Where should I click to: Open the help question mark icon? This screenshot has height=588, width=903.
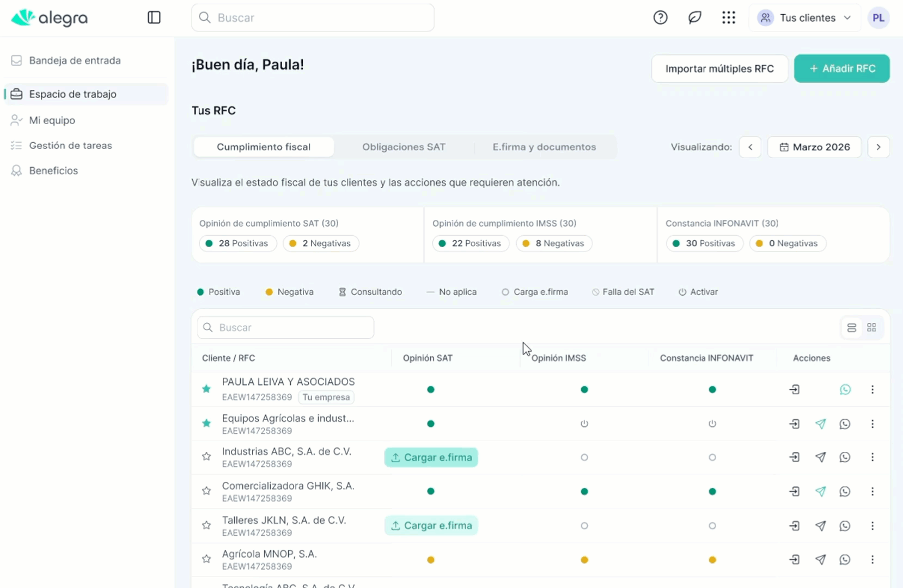660,17
